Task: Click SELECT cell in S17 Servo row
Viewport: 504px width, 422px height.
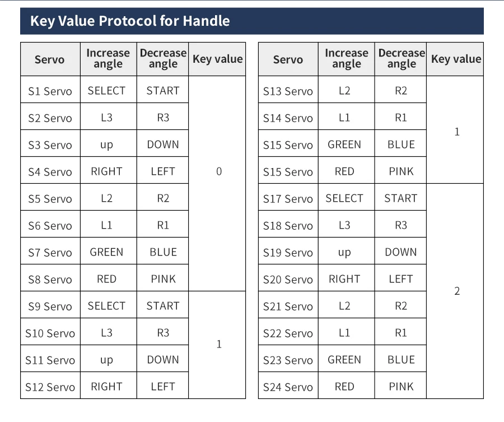Action: [344, 198]
